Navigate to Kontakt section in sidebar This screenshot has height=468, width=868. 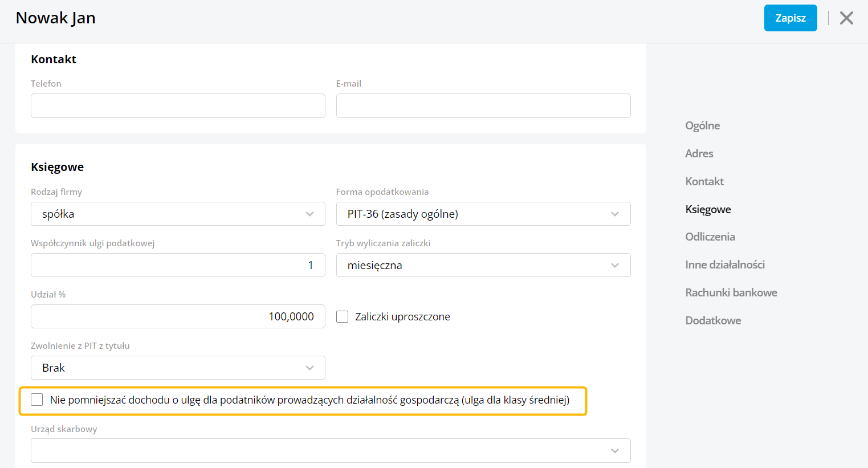point(704,182)
